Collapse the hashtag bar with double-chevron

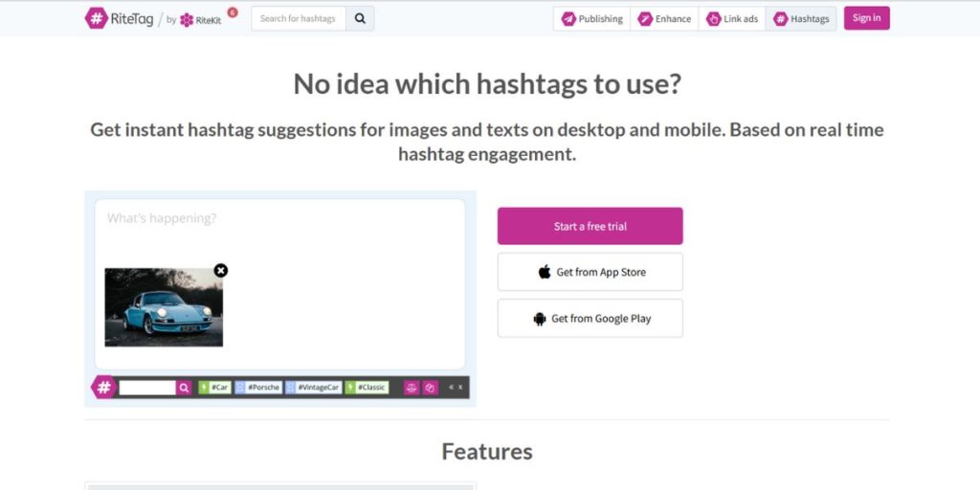pyautogui.click(x=451, y=388)
